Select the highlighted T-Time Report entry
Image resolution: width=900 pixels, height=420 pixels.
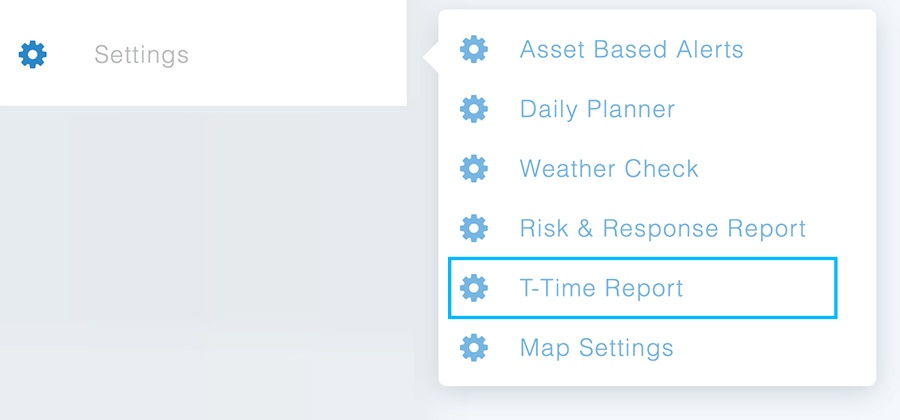click(601, 289)
